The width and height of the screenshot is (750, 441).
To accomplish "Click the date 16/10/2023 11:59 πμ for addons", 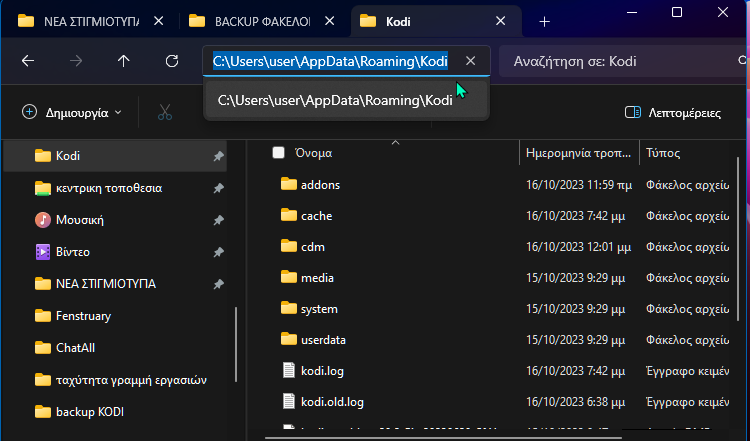I will click(579, 185).
